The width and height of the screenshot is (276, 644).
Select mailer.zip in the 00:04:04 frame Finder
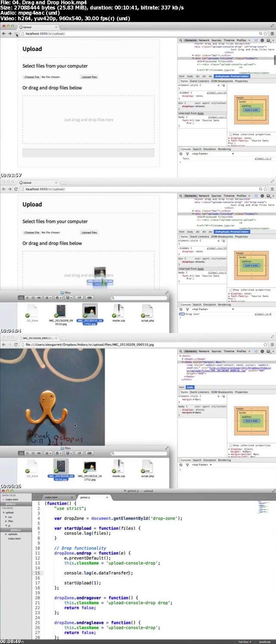pos(118,314)
